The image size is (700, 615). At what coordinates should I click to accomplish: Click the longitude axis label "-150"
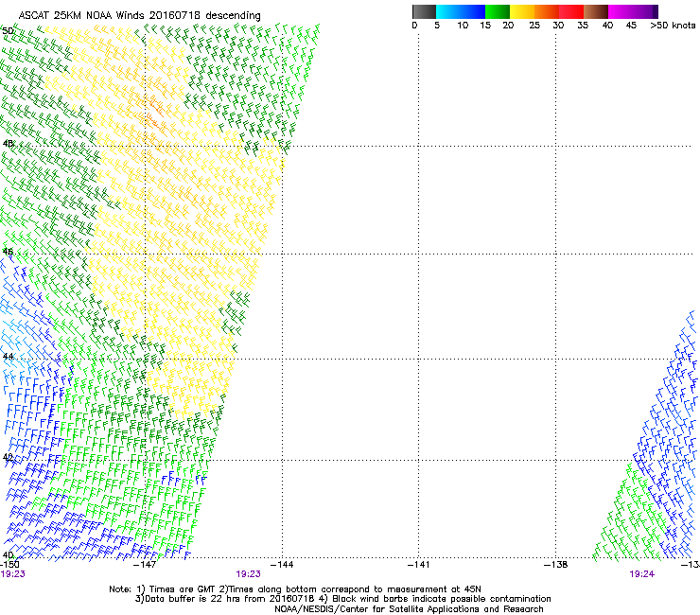point(9,565)
